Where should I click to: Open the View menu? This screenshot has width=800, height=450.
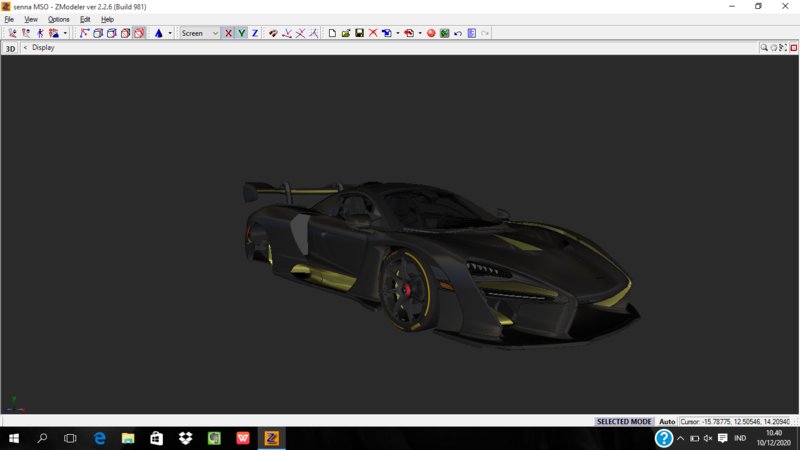click(31, 19)
